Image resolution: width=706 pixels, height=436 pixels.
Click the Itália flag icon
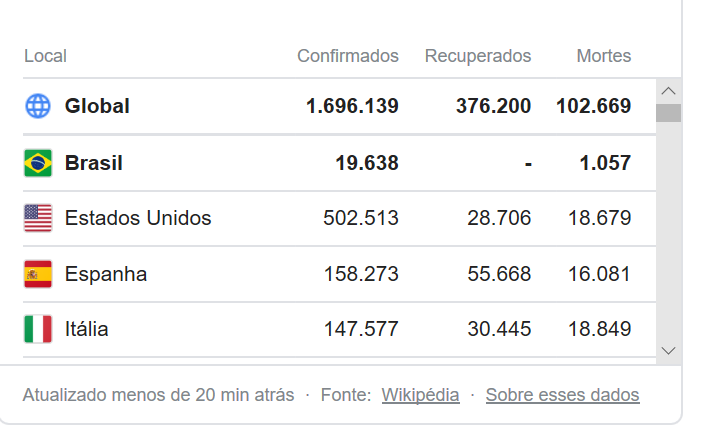38,329
